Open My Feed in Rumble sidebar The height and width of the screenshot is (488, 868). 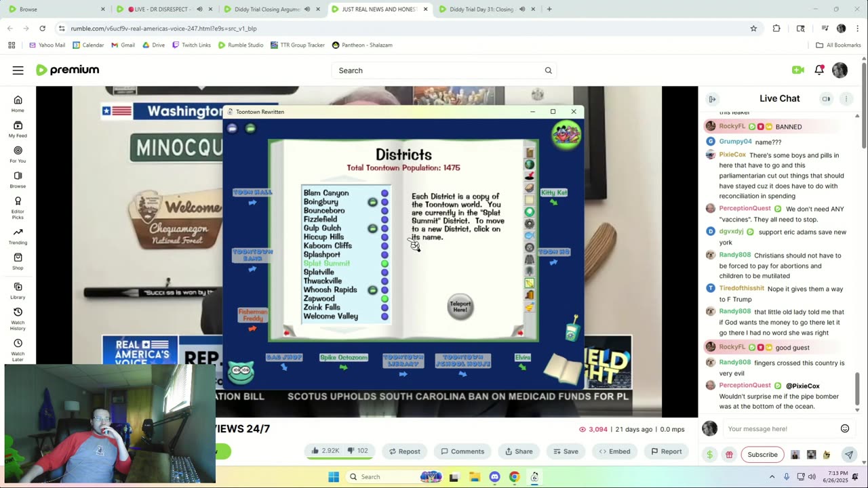[18, 129]
